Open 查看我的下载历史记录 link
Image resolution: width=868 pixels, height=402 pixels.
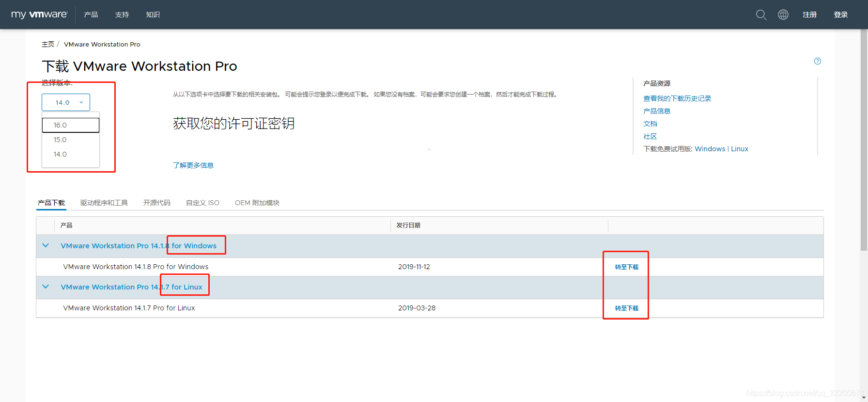677,98
